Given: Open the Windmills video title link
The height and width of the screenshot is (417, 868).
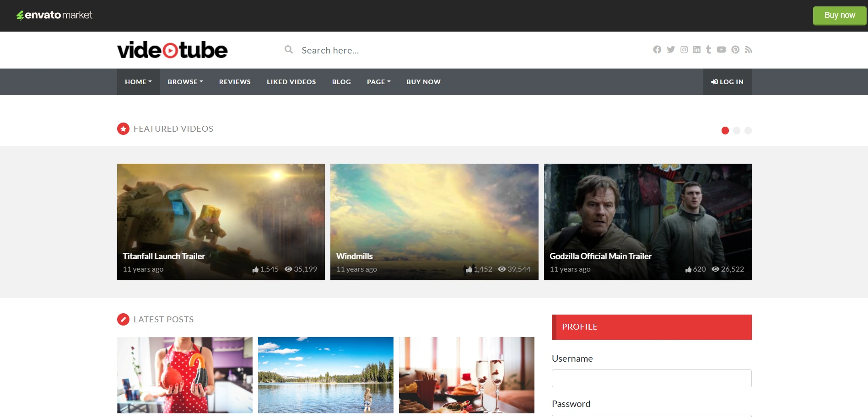Looking at the screenshot, I should [355, 256].
